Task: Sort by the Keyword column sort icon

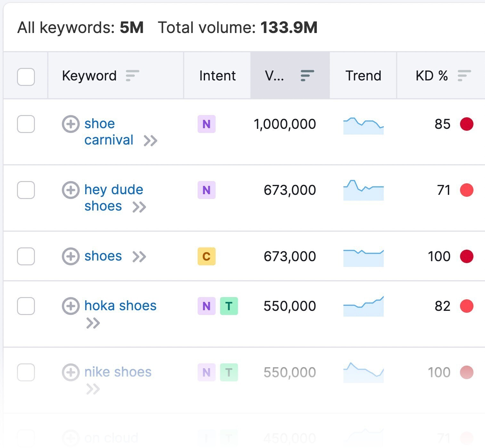Action: (132, 76)
